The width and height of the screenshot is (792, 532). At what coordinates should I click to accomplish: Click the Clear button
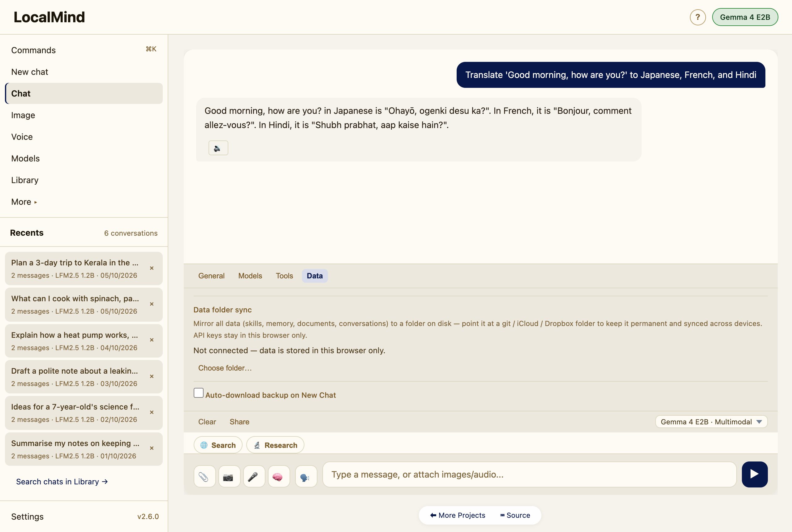(207, 422)
